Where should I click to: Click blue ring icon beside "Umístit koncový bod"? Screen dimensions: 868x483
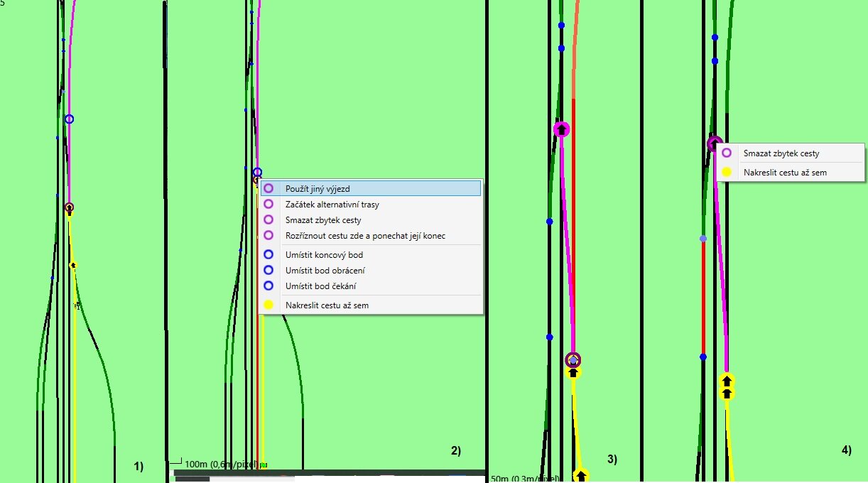click(268, 255)
